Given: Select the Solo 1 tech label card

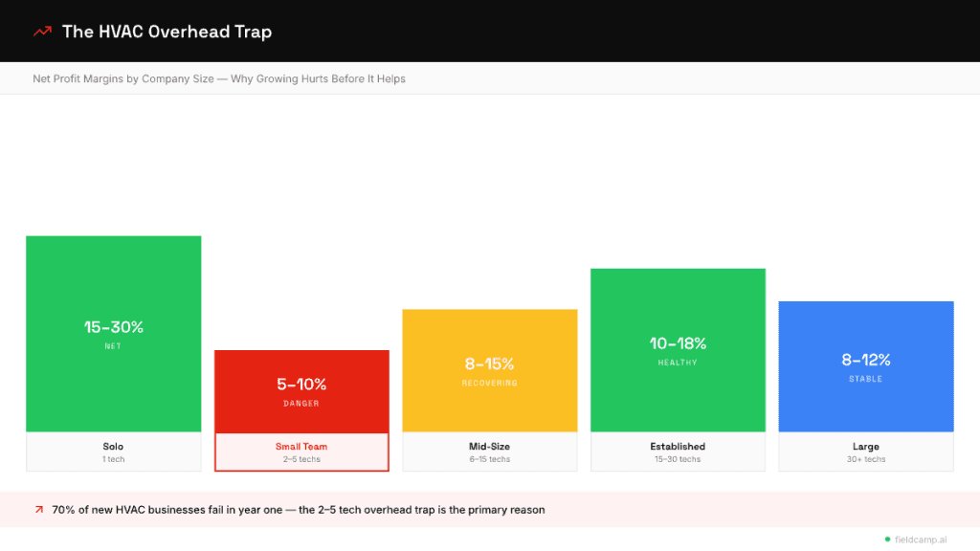Looking at the screenshot, I should tap(113, 452).
